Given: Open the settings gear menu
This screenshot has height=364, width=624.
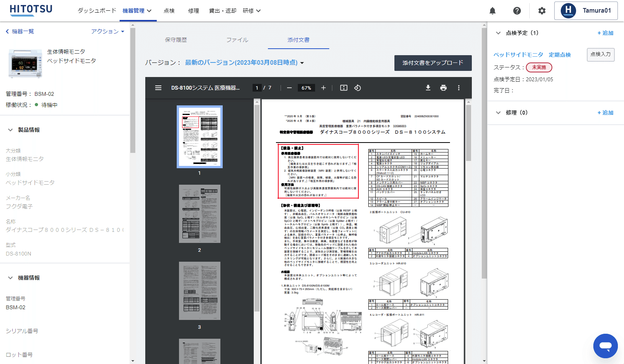Looking at the screenshot, I should tap(542, 10).
